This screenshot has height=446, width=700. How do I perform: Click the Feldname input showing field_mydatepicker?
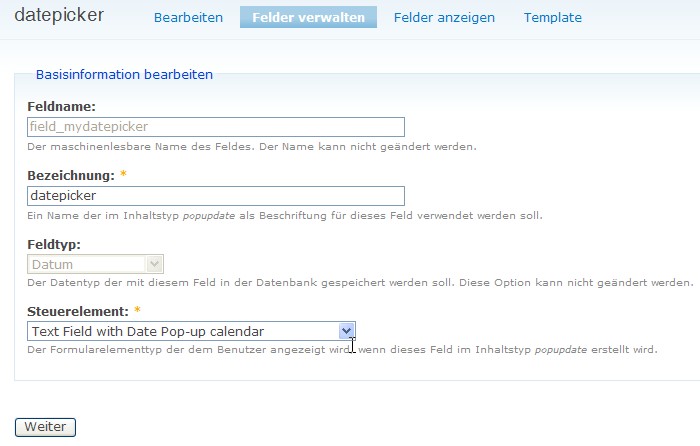(215, 127)
